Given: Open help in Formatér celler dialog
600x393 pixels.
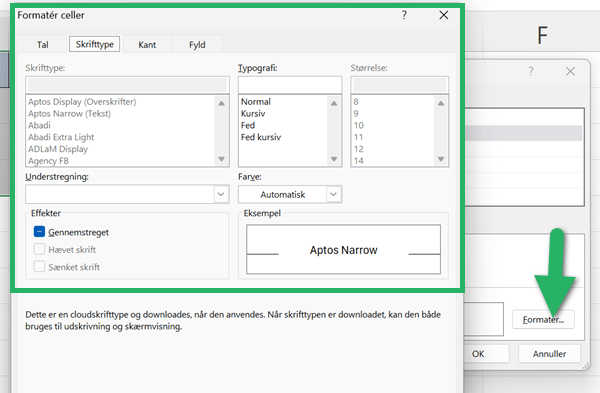Looking at the screenshot, I should pos(404,15).
